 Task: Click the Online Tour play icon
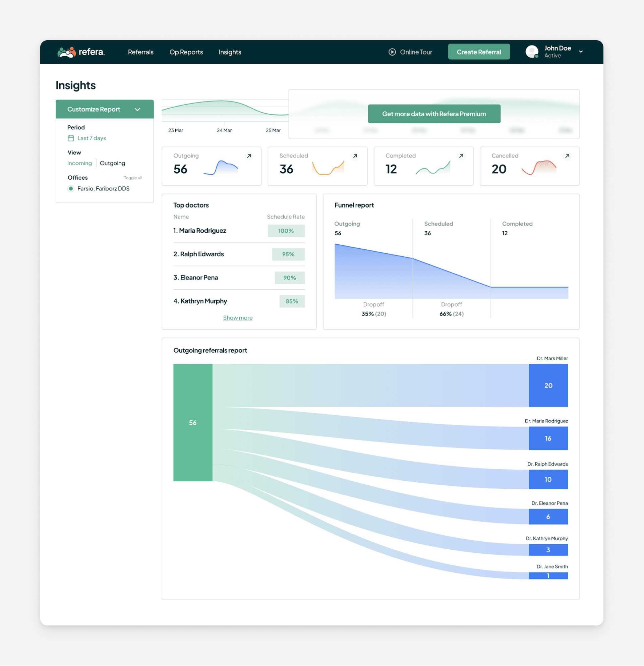[392, 52]
